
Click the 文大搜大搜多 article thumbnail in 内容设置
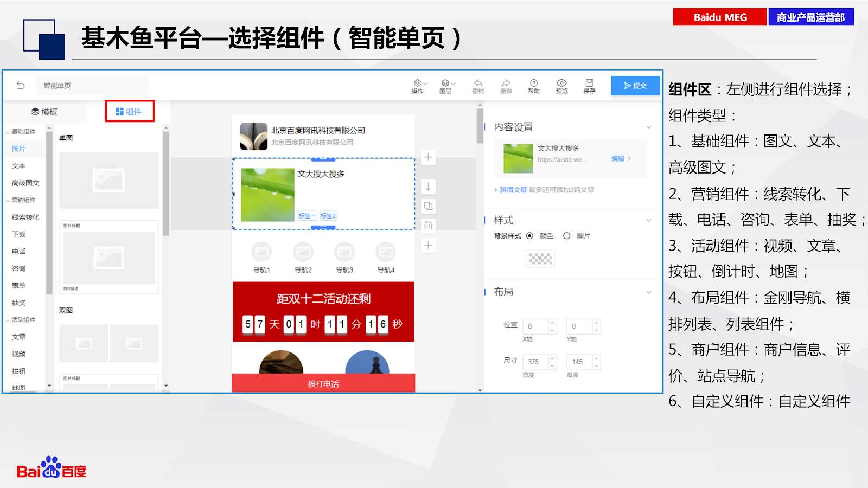click(x=518, y=158)
